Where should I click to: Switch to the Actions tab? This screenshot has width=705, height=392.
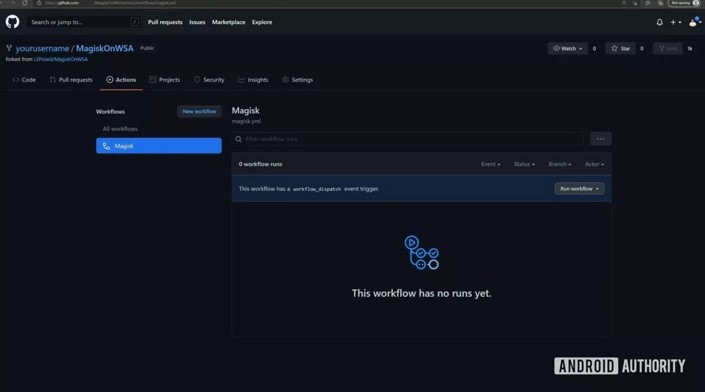(x=121, y=80)
